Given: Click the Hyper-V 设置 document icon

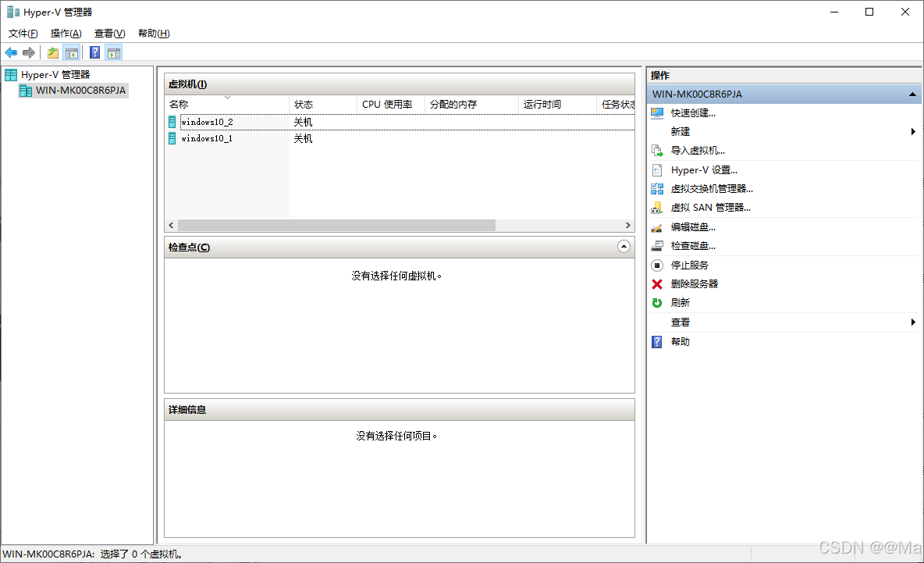Looking at the screenshot, I should point(657,170).
